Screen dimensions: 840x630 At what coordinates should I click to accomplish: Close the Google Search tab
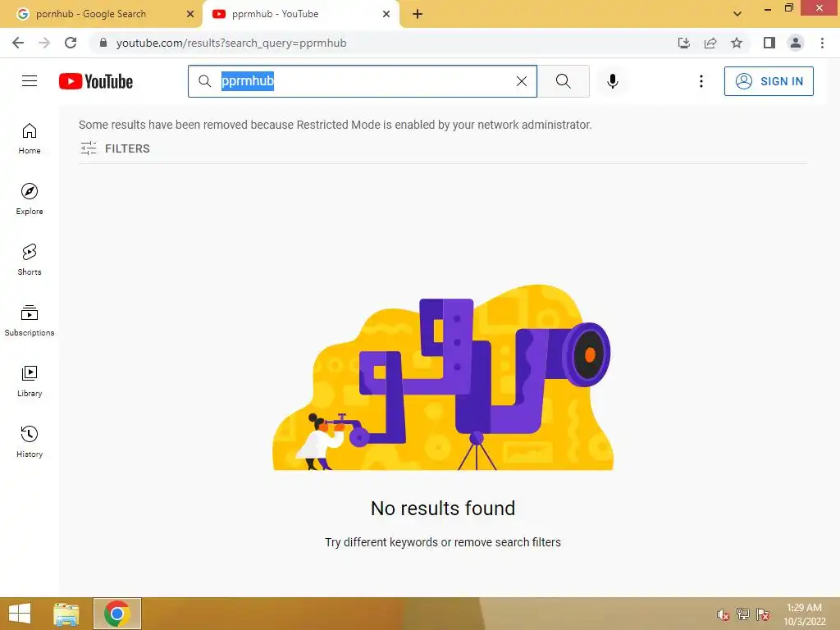click(190, 14)
